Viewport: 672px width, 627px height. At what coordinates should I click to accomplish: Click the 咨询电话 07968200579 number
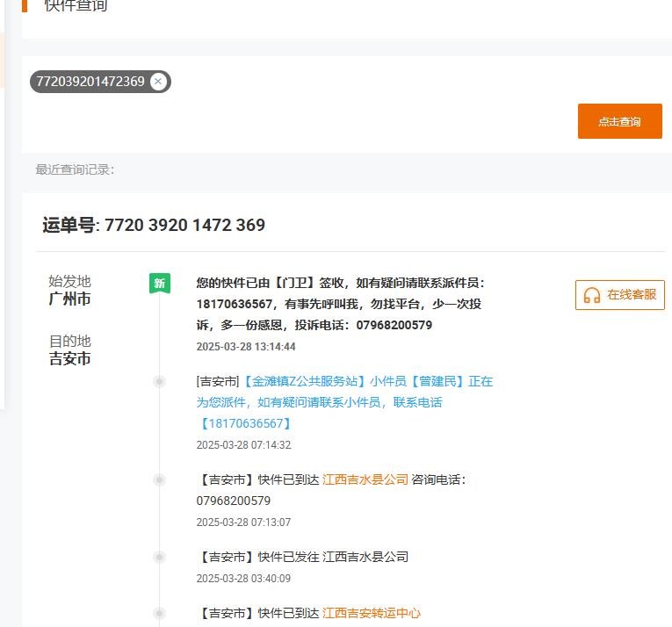234,501
